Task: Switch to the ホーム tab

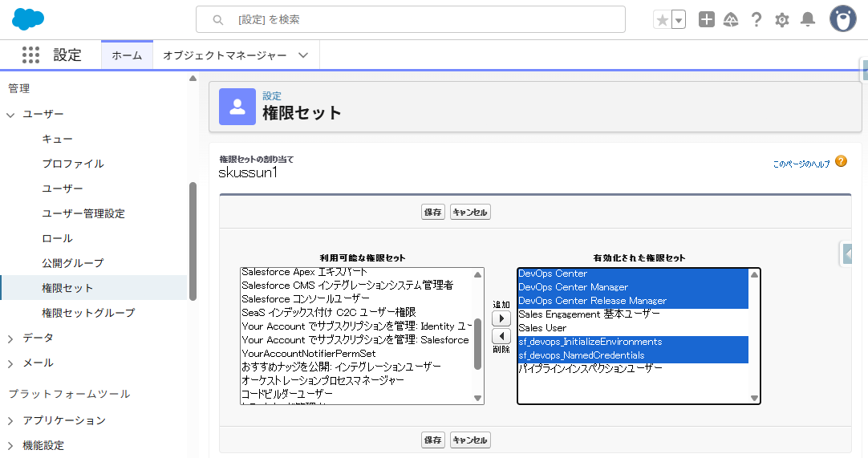Action: 127,55
